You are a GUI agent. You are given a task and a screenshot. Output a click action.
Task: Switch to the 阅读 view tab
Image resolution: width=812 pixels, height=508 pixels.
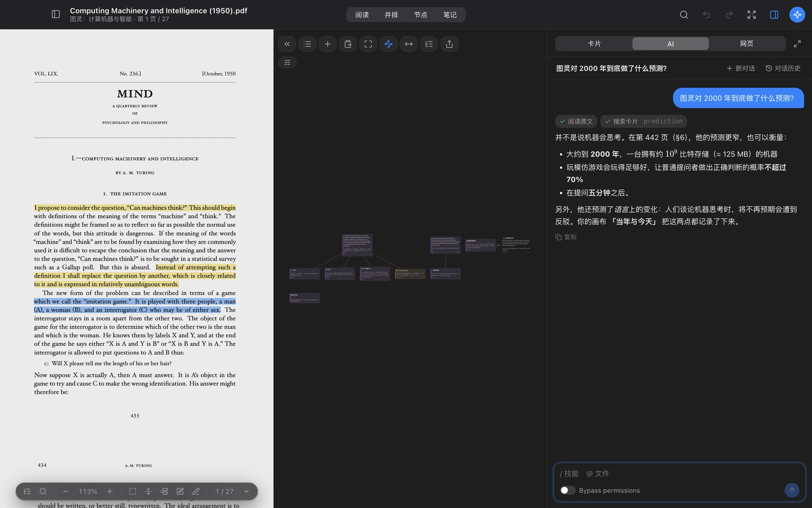coord(362,15)
